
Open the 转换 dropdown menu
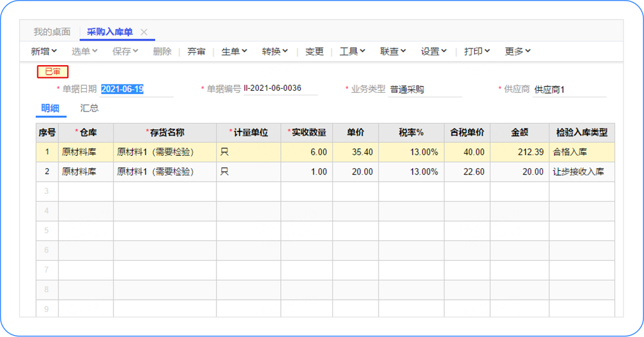pos(275,52)
